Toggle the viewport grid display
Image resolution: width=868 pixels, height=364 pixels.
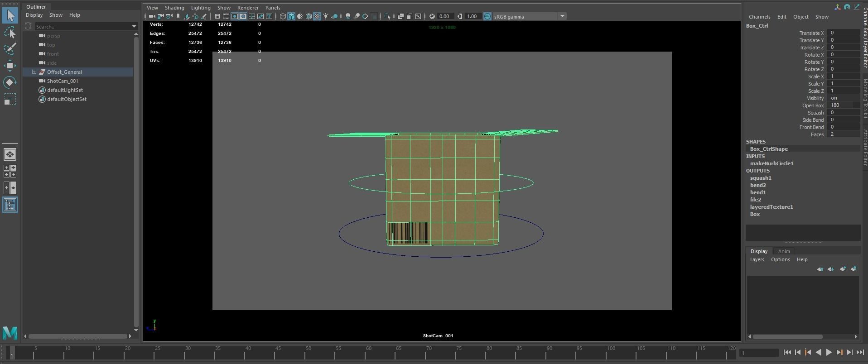pyautogui.click(x=217, y=16)
